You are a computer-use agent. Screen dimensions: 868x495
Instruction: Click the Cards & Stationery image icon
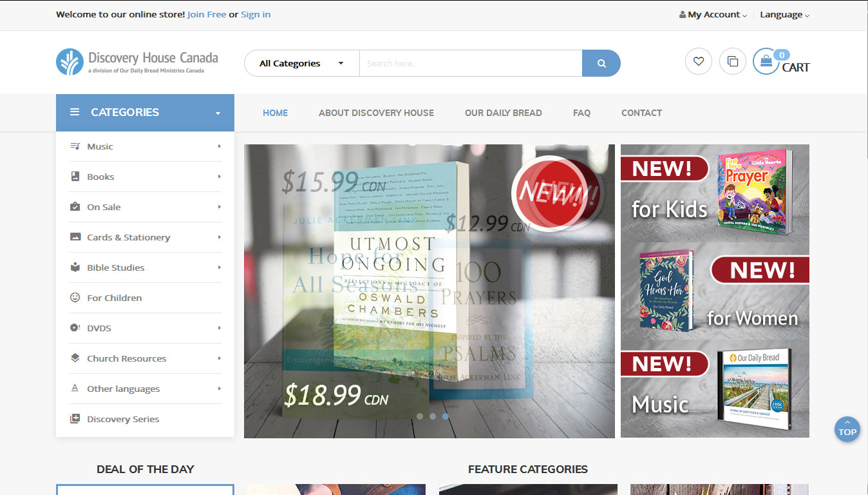click(x=75, y=237)
